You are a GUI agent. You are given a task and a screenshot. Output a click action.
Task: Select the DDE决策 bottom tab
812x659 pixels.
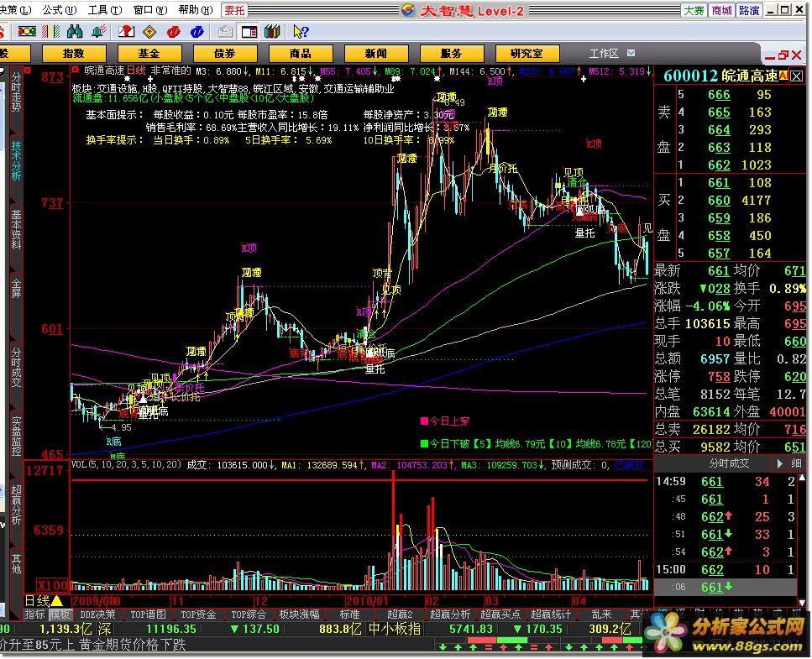97,615
